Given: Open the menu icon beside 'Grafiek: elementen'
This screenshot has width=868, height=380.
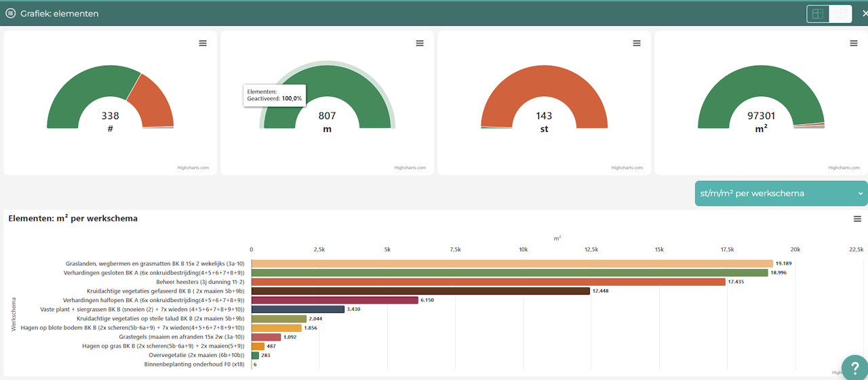Looking at the screenshot, I should pyautogui.click(x=10, y=13).
